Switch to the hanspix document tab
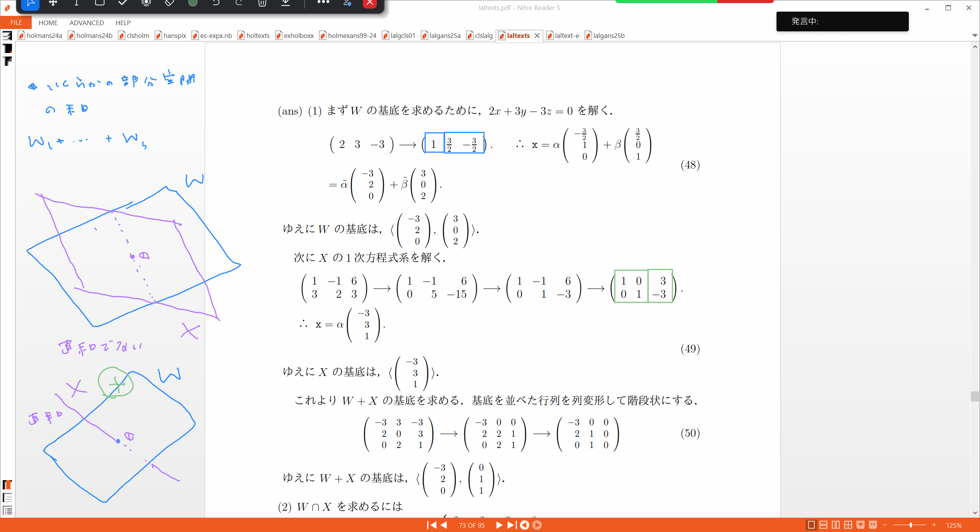Viewport: 980px width, 532px height. (171, 36)
